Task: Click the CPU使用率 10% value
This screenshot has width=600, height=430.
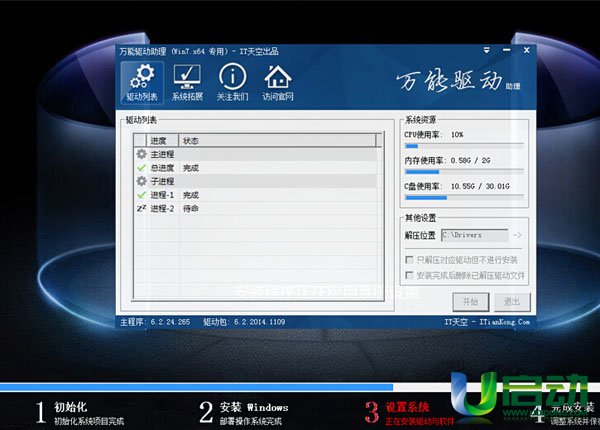Action: point(457,135)
